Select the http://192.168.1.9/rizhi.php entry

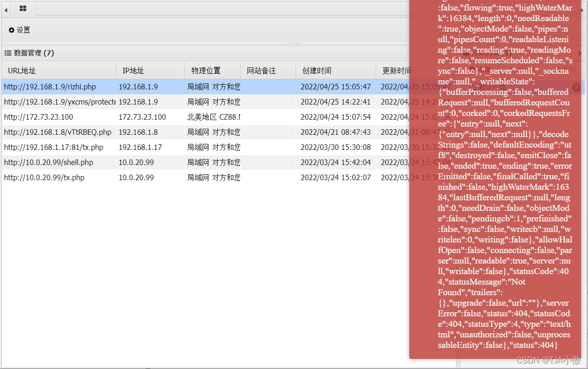coord(50,87)
